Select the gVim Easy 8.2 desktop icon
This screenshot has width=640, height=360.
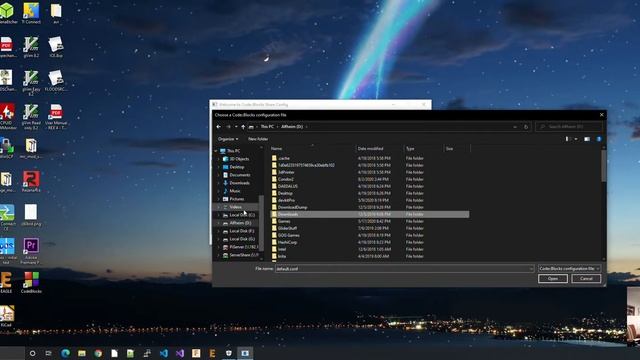31,83
